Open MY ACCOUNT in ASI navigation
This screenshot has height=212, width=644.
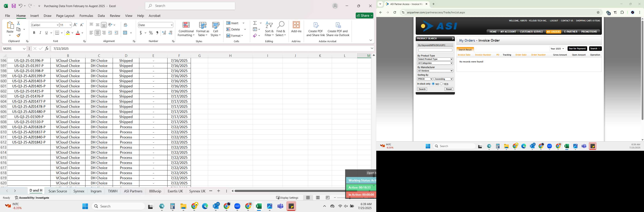coord(508,32)
